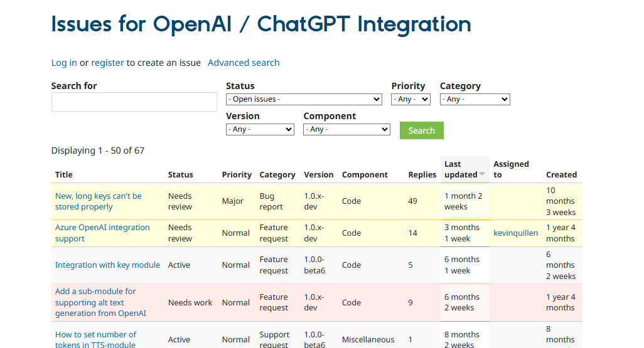Click the 'Major' priority cell
Viewport: 644px width, 348px height.
232,201
